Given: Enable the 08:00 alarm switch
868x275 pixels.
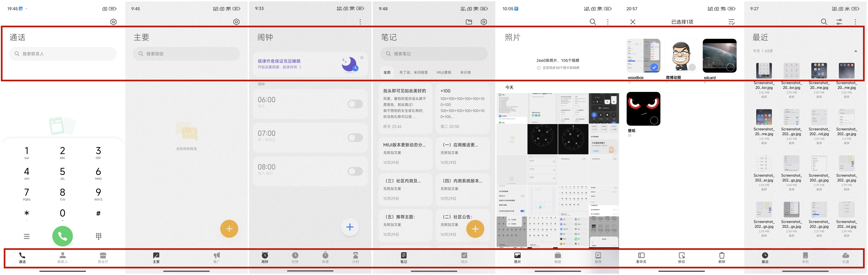Looking at the screenshot, I should (355, 171).
